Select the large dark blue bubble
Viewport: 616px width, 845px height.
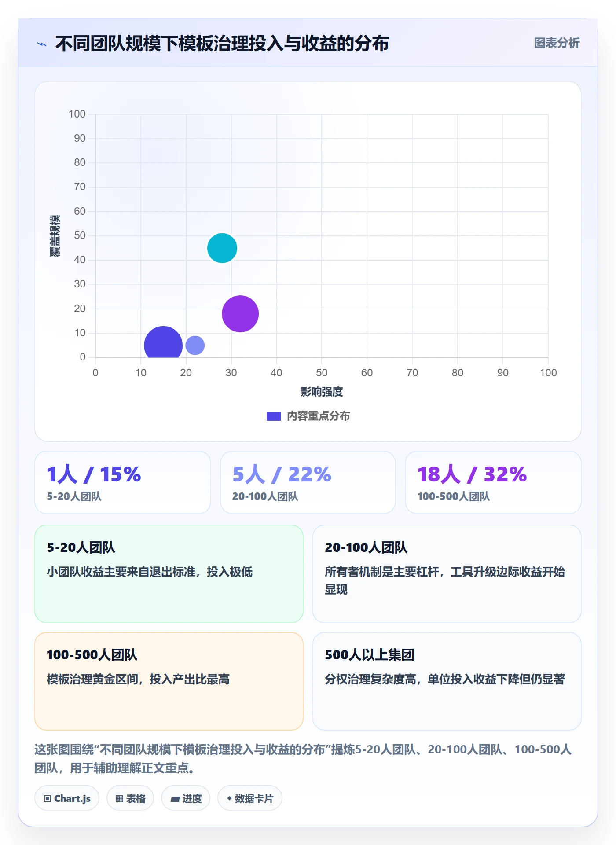coord(163,343)
